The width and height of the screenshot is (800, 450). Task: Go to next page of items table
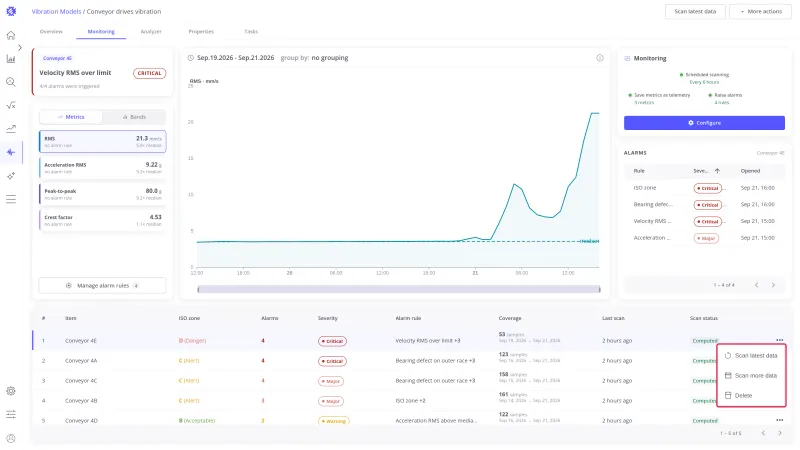780,433
